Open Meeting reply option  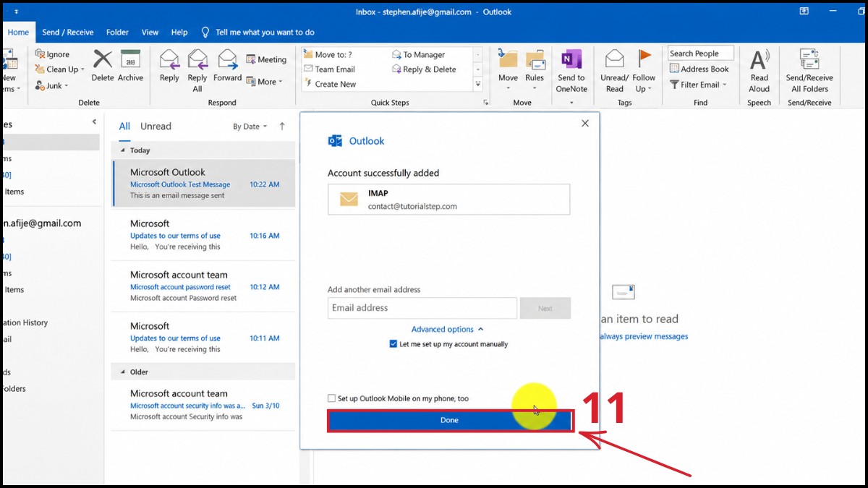point(266,59)
